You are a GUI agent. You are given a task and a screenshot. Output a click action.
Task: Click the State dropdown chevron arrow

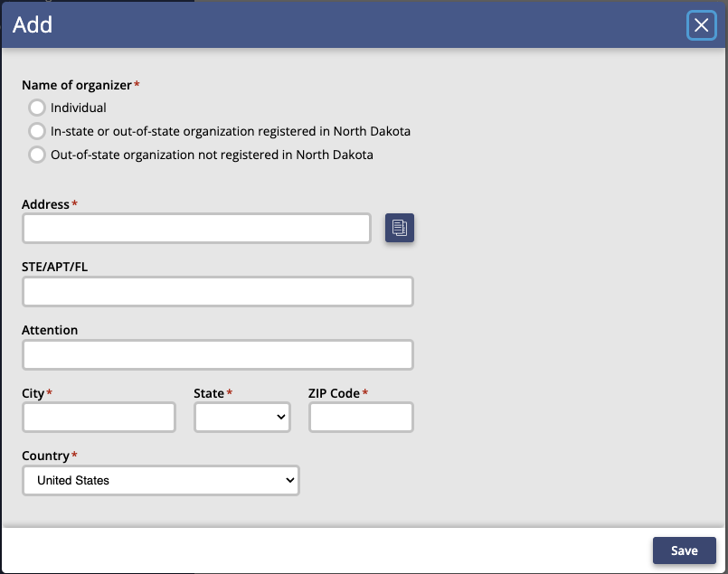(281, 417)
